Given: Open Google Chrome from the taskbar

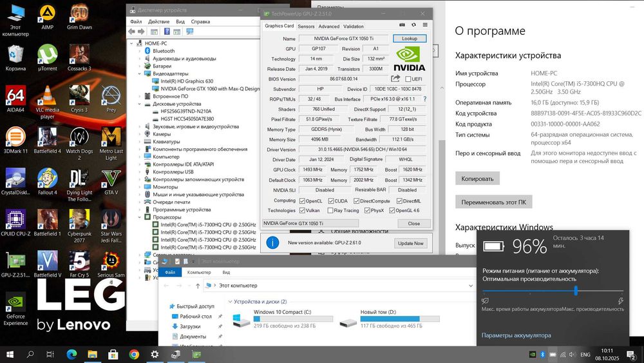Looking at the screenshot, I should (x=134, y=354).
